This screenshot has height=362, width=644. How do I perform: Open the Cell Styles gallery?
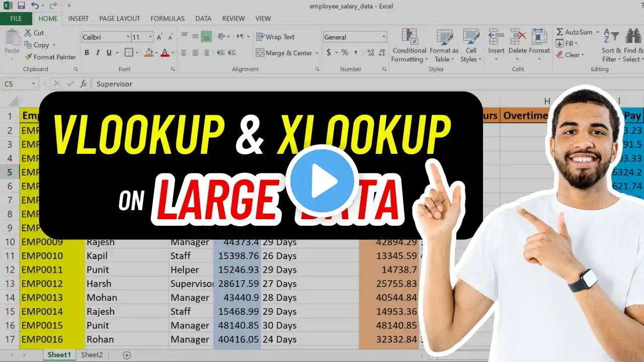point(471,46)
